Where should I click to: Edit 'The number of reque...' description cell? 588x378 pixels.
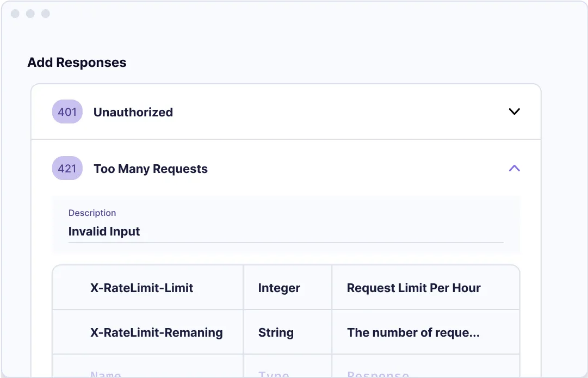[413, 332]
